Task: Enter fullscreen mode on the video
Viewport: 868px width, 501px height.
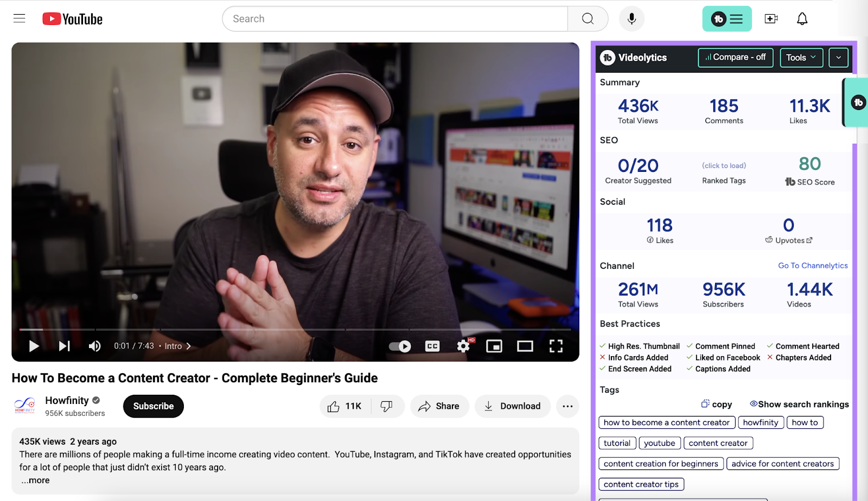Action: click(x=556, y=346)
